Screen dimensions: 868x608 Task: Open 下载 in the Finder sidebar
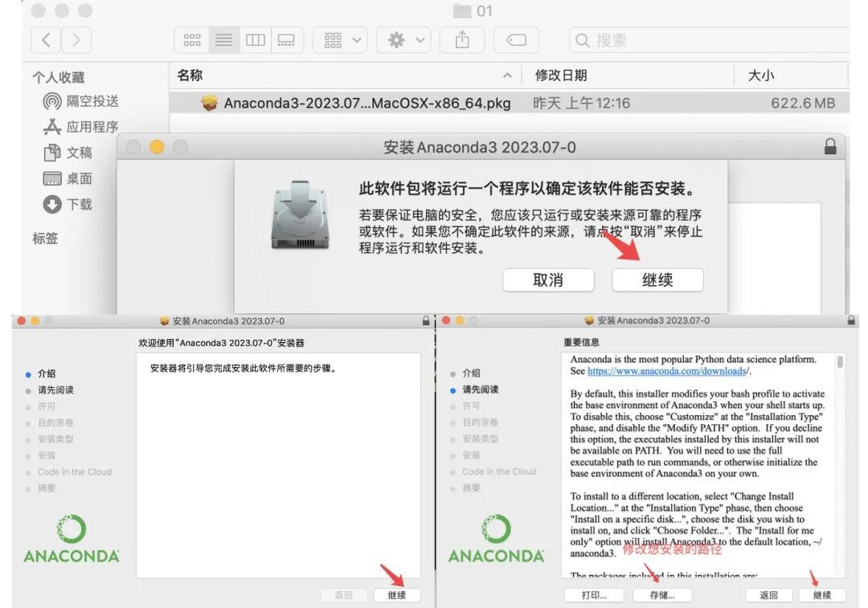point(68,205)
